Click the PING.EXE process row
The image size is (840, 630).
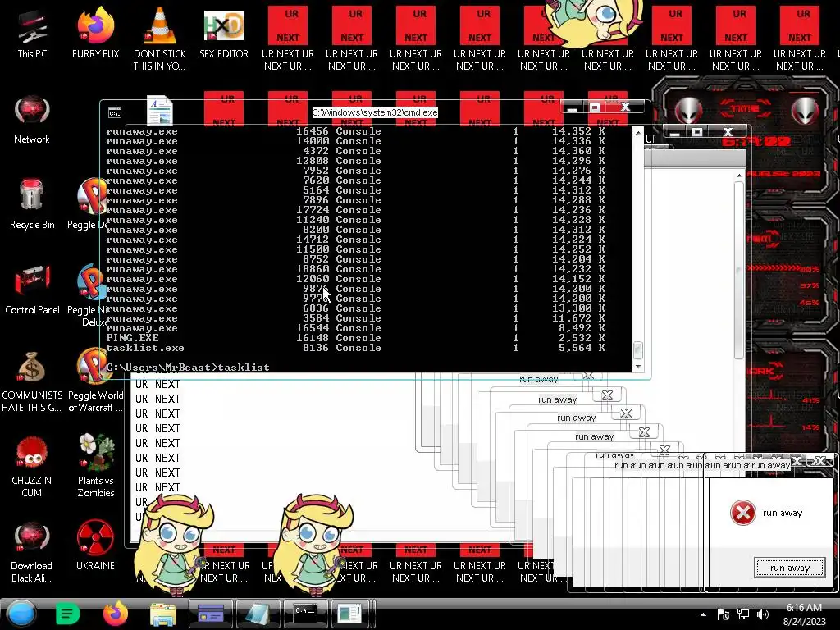tap(356, 338)
